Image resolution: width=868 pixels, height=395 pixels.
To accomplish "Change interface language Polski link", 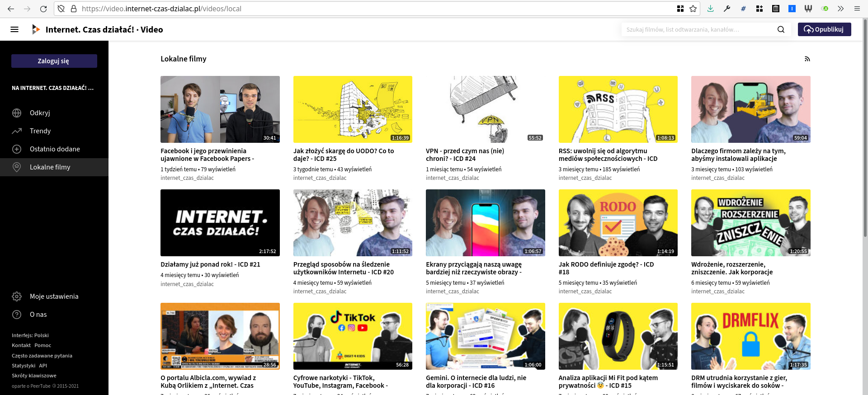I will tap(30, 335).
